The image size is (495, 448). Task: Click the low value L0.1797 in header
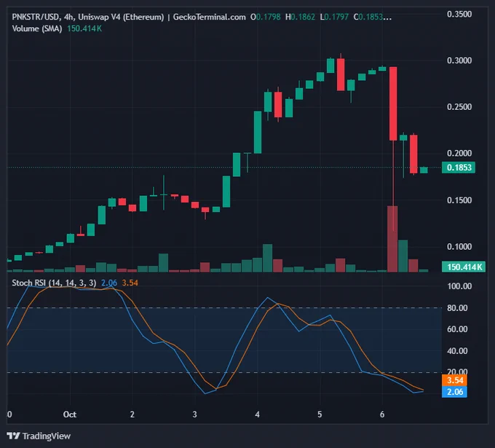tap(334, 17)
